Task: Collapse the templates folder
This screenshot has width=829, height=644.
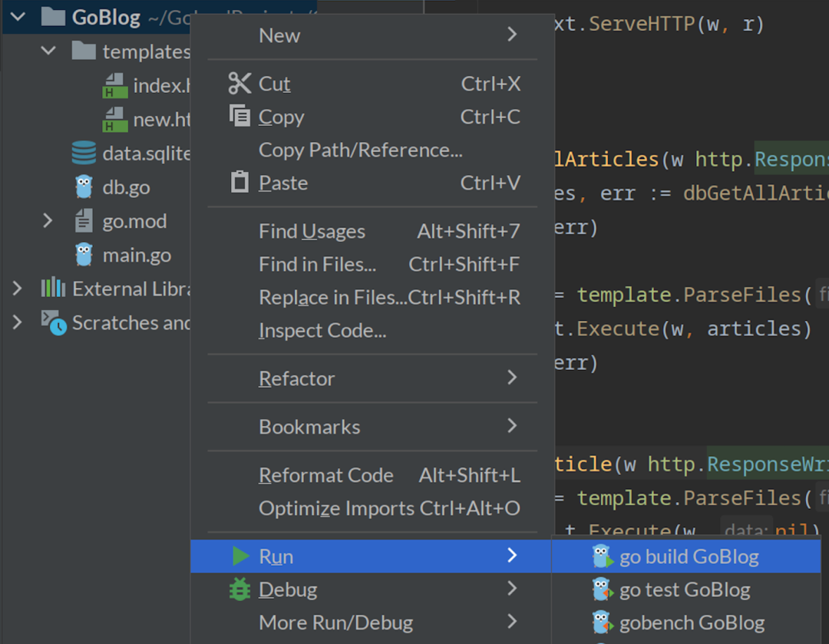Action: click(x=48, y=51)
